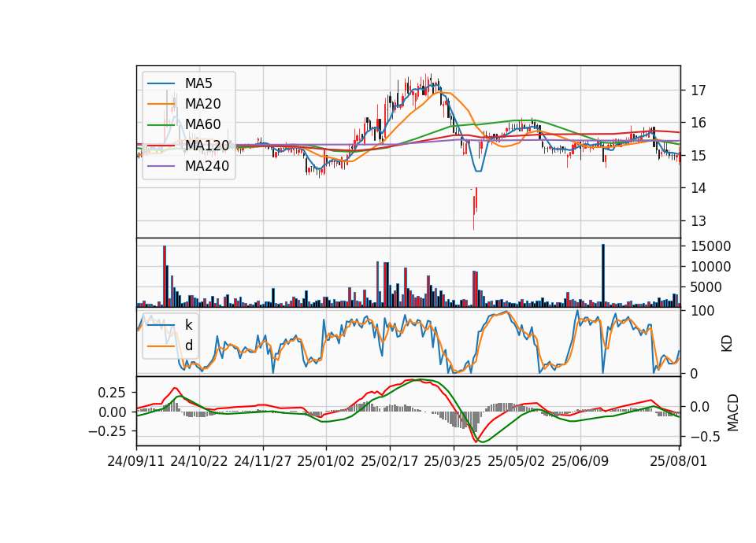Viewport: 756px width, 543px height.
Task: Click the 25/05/02 date label
Action: point(517,461)
